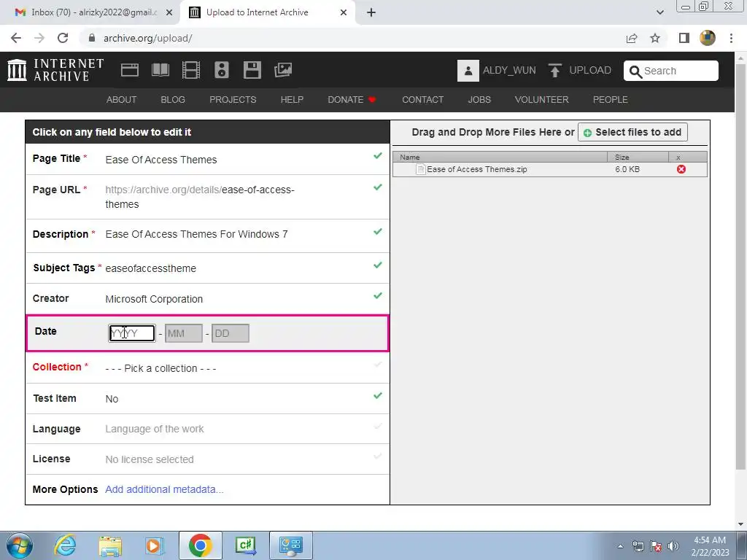Edit the Page URL ease-of-access-themes

click(x=208, y=197)
